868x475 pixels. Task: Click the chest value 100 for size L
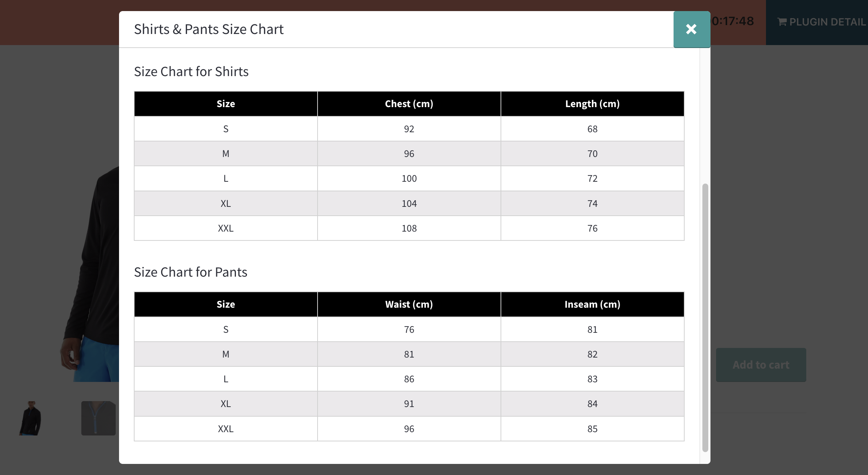pos(408,178)
